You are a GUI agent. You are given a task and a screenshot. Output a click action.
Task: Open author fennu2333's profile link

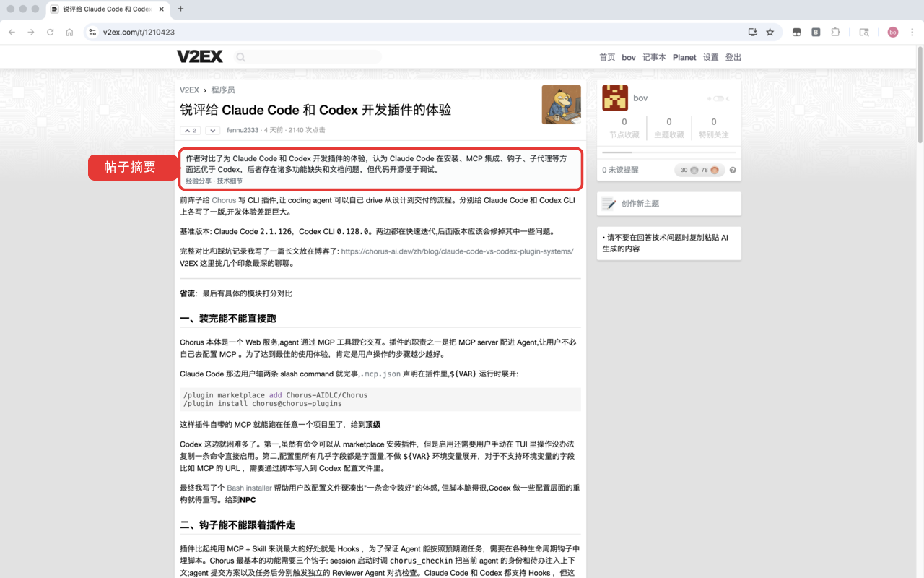[243, 130]
